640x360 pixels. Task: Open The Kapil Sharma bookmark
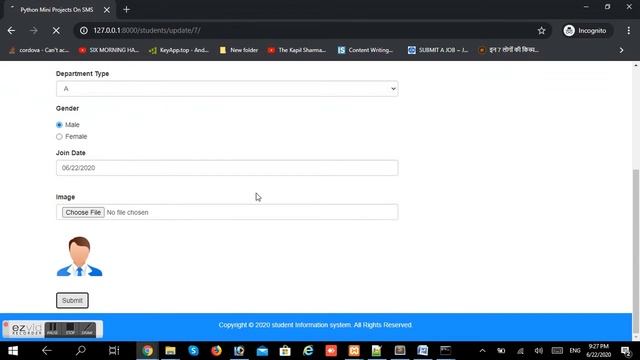tap(297, 50)
